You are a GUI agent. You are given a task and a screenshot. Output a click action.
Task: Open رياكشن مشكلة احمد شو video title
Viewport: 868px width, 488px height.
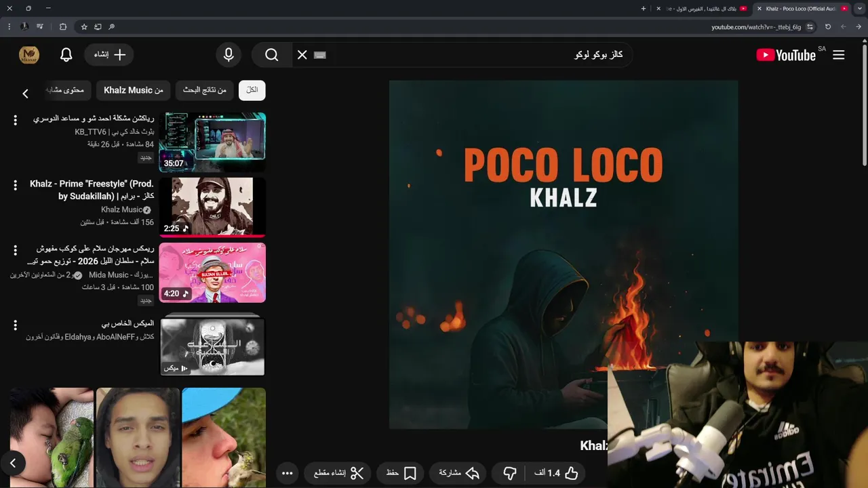click(94, 119)
